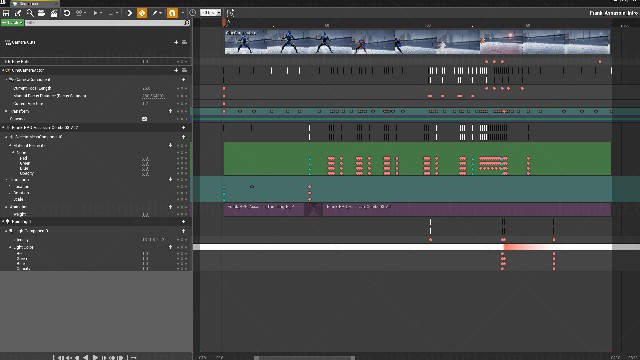This screenshot has height=360, width=640.
Task: Open the curve editor icon
Action: pyautogui.click(x=230, y=13)
